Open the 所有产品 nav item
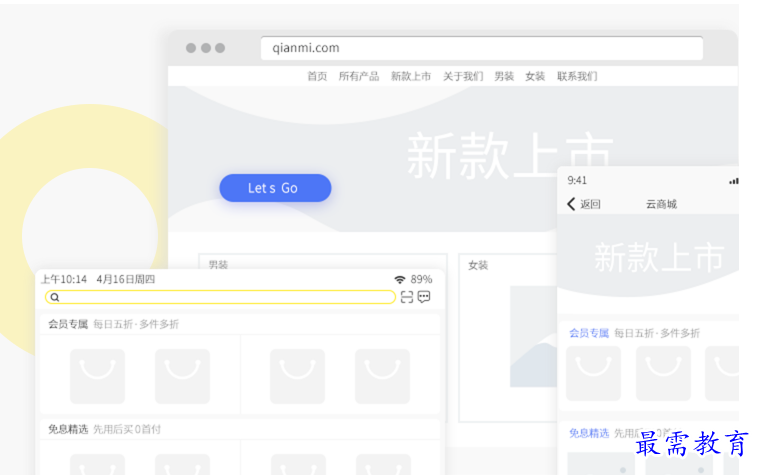 click(x=359, y=76)
